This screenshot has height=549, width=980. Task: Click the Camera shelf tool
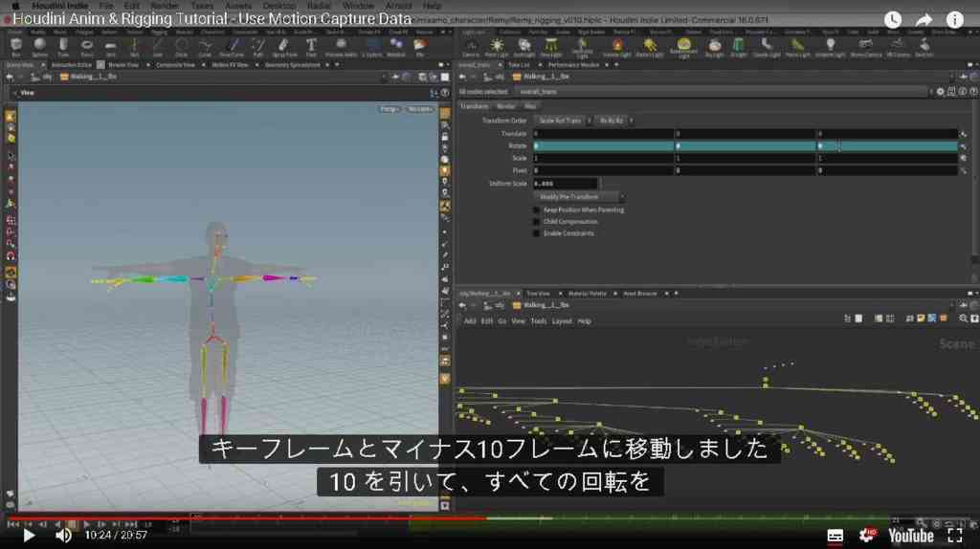(471, 47)
